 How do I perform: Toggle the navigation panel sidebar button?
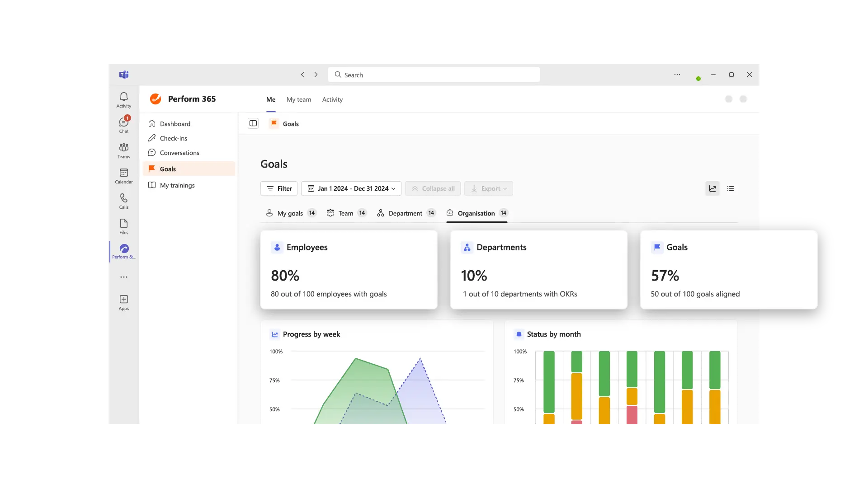point(253,123)
